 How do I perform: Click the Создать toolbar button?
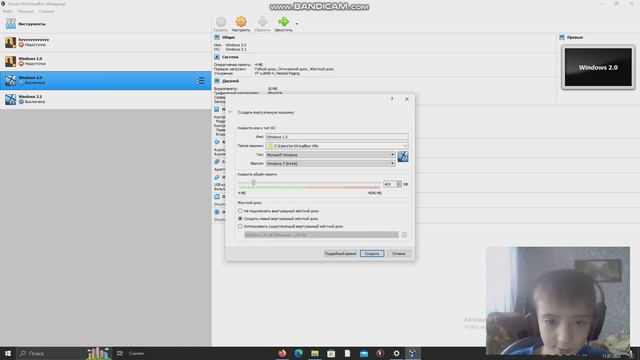[x=220, y=24]
